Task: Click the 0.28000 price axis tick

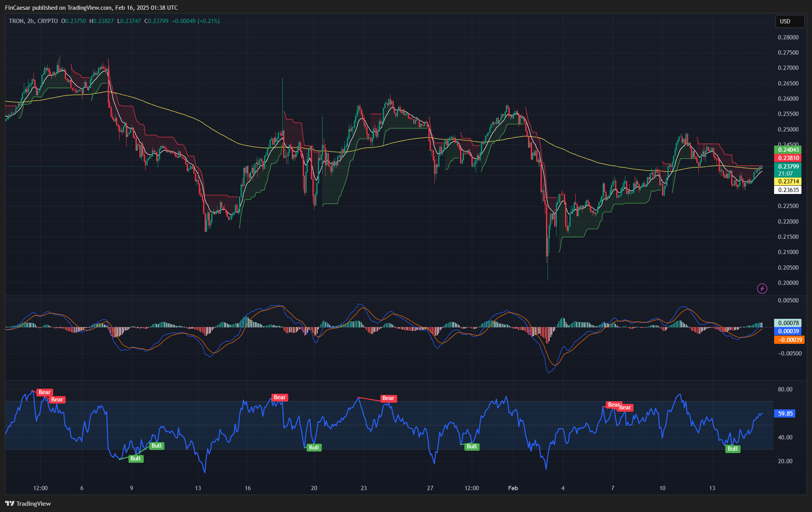Action: pos(788,37)
